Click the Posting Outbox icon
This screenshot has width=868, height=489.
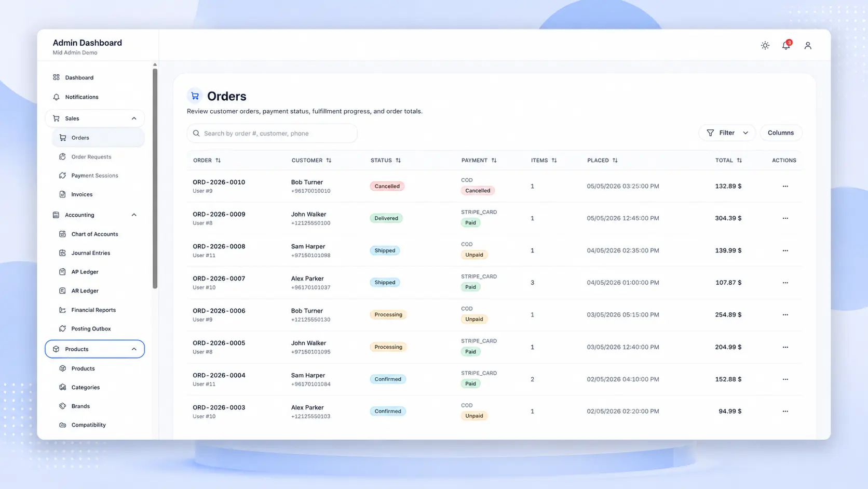point(63,328)
